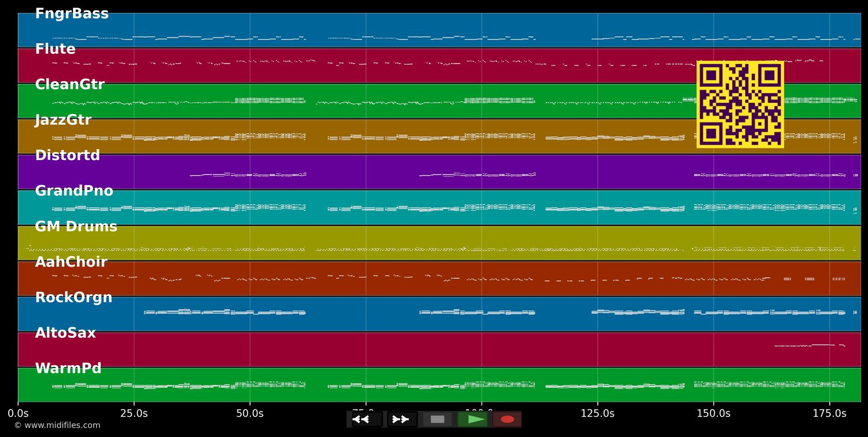Click the 25.0s timeline marker
Screen dimensions: 868x437
pos(134,413)
